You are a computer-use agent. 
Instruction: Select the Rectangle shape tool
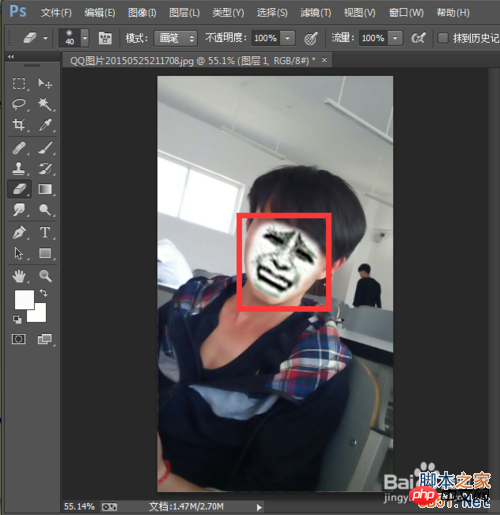45,253
